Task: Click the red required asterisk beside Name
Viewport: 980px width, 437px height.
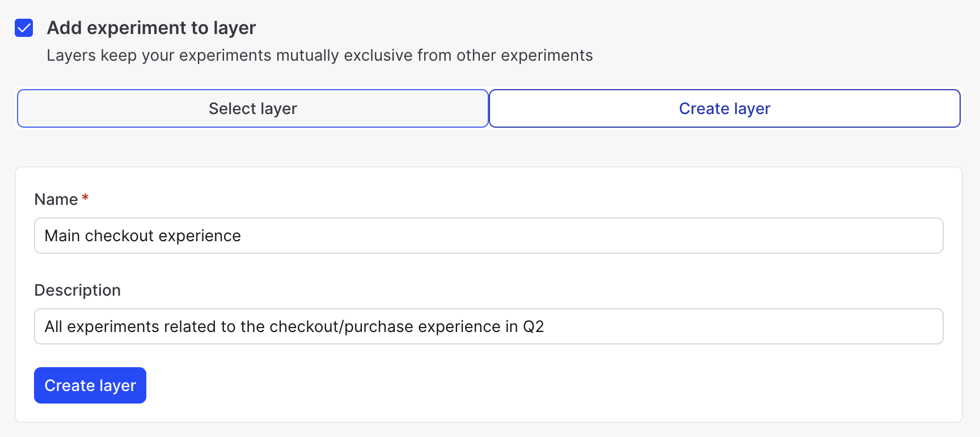Action: point(85,198)
